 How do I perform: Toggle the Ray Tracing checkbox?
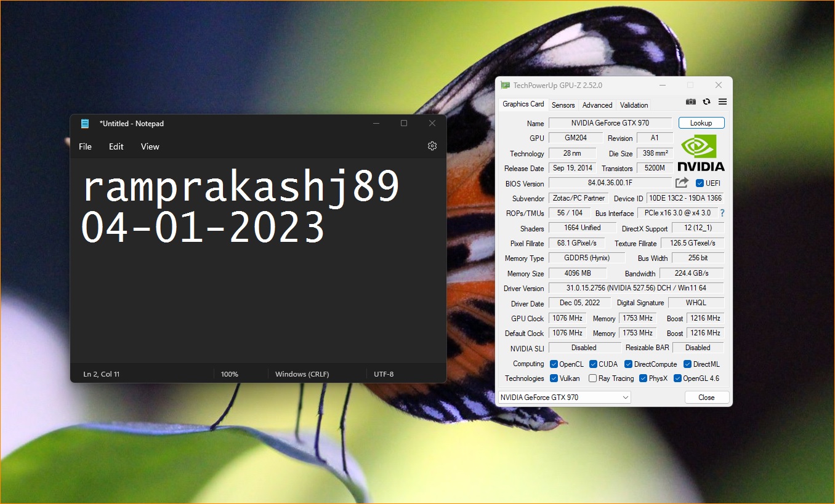tap(592, 378)
